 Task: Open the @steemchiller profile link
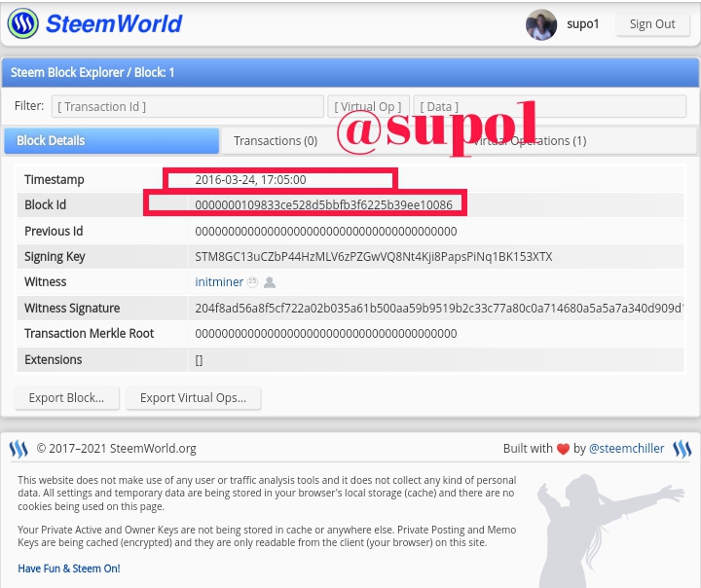tap(626, 449)
